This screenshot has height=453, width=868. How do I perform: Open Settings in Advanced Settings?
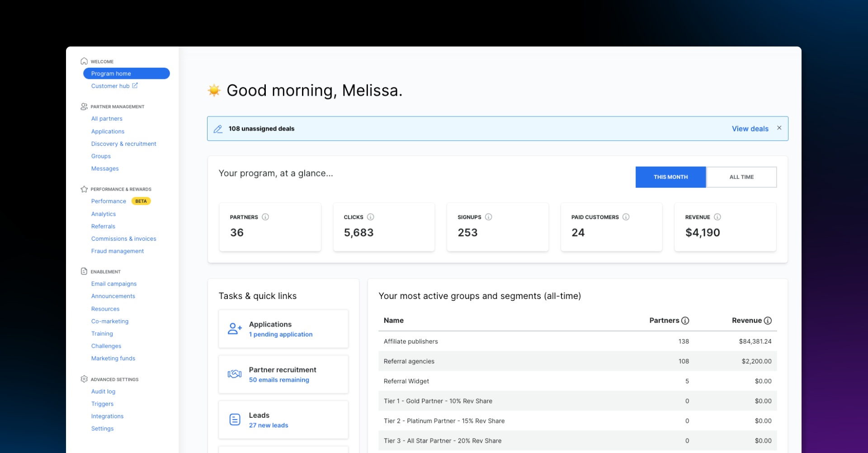pos(102,429)
